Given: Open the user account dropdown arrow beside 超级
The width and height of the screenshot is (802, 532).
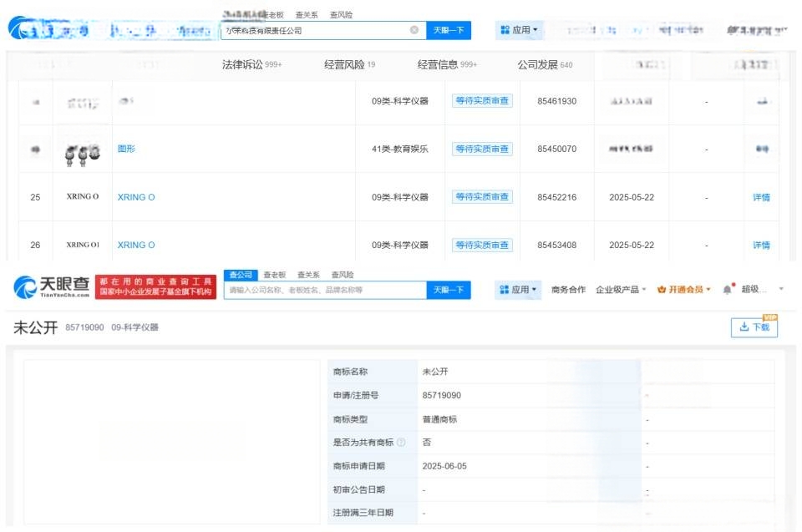Looking at the screenshot, I should click(781, 289).
